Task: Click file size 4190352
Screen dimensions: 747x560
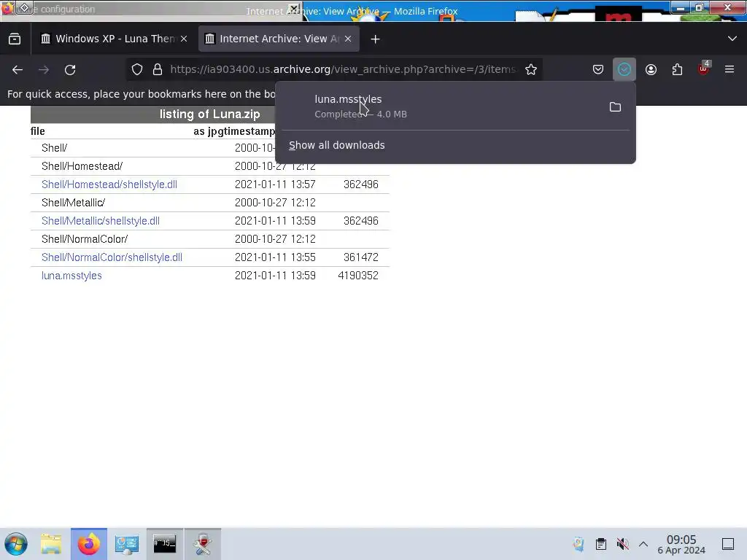Action: tap(358, 276)
